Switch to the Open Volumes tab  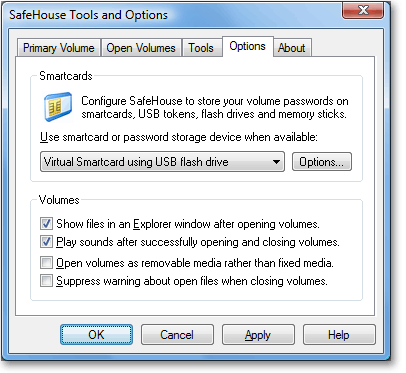[141, 48]
